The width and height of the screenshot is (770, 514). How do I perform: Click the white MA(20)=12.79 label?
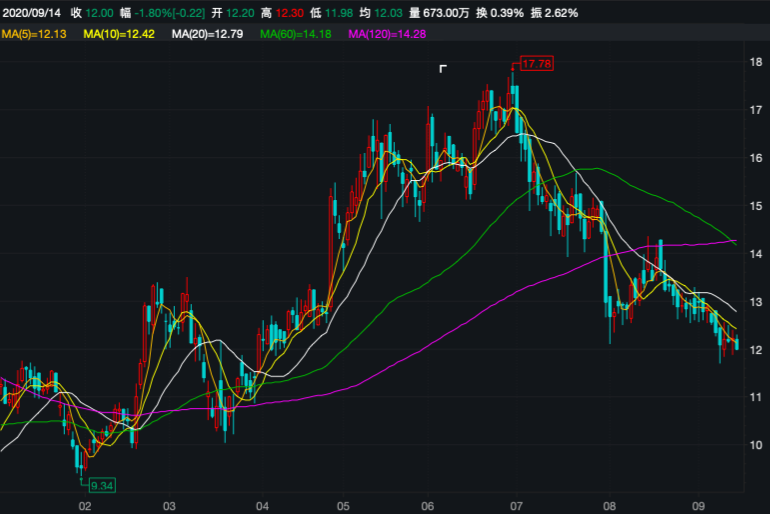(x=209, y=35)
